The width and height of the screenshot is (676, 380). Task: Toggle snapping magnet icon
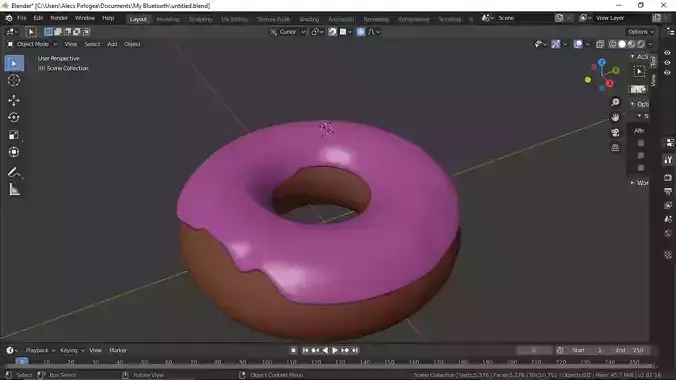(x=332, y=32)
